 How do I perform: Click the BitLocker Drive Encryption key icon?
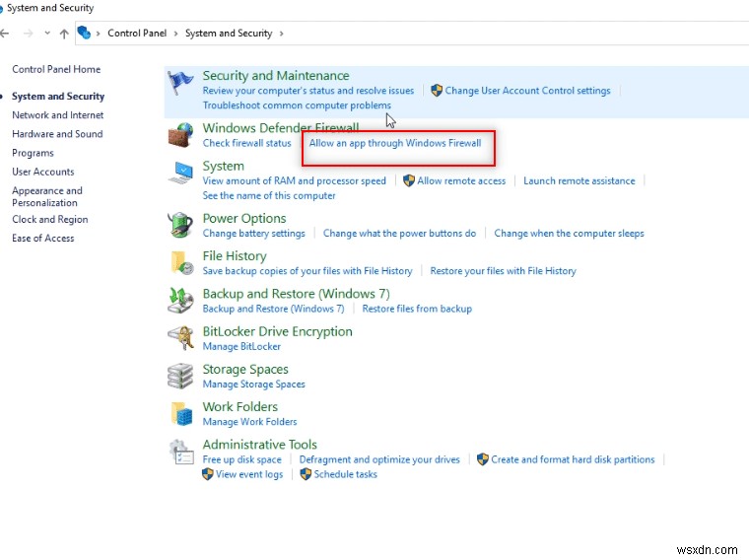point(181,338)
